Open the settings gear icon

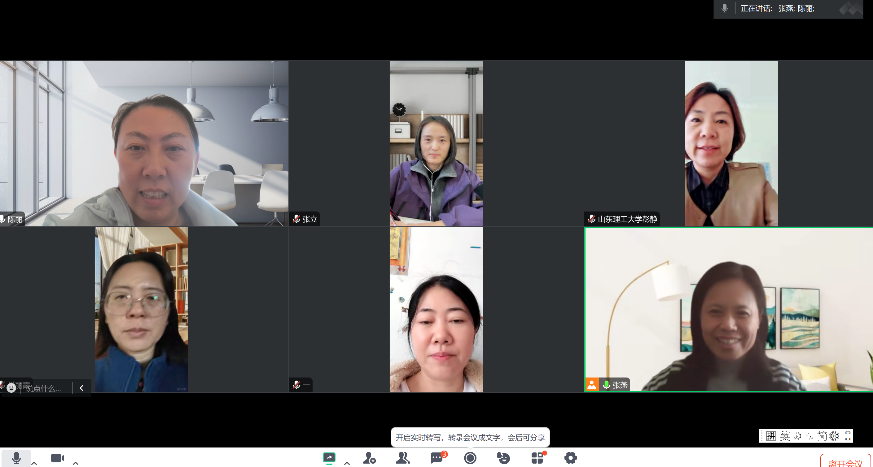click(x=570, y=458)
